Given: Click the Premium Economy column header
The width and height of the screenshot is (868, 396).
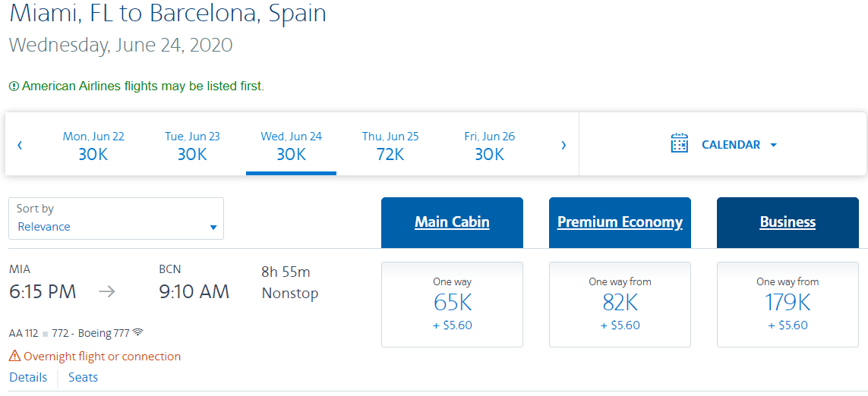Looking at the screenshot, I should [x=620, y=222].
